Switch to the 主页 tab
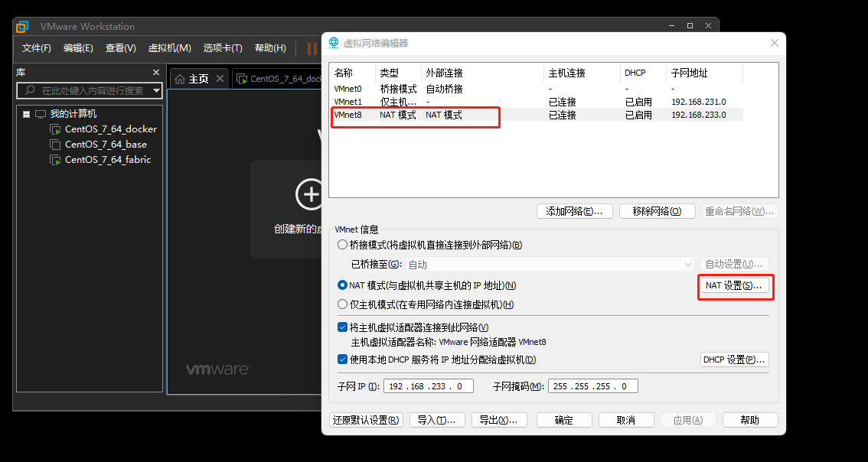The width and height of the screenshot is (868, 462). [x=199, y=79]
